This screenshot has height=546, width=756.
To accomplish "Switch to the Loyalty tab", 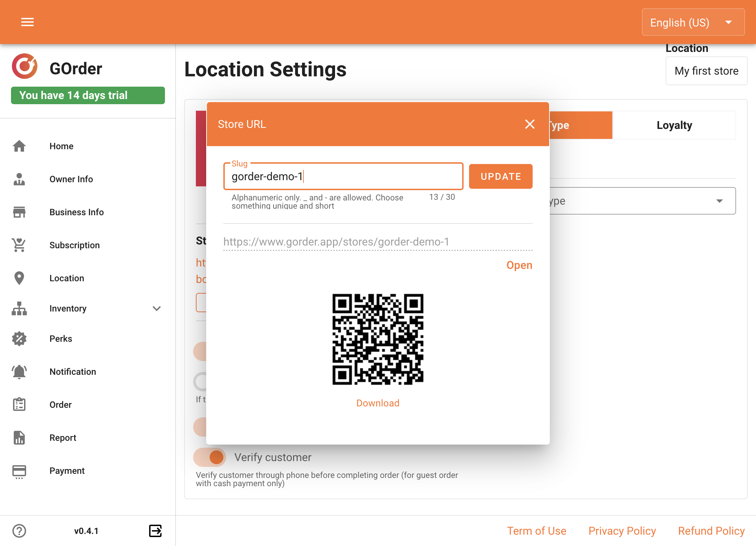I will pyautogui.click(x=674, y=125).
